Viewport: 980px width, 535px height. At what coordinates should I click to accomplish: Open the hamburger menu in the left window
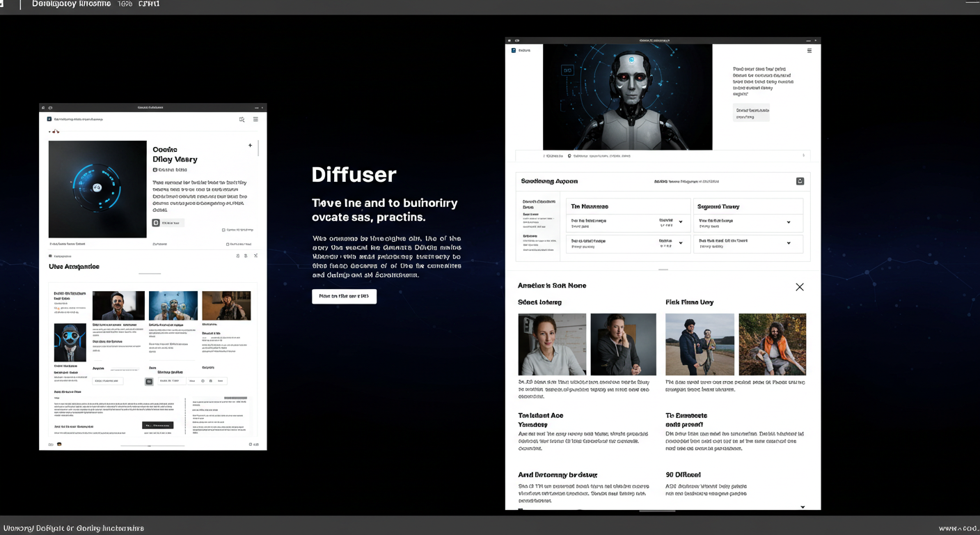coord(255,119)
